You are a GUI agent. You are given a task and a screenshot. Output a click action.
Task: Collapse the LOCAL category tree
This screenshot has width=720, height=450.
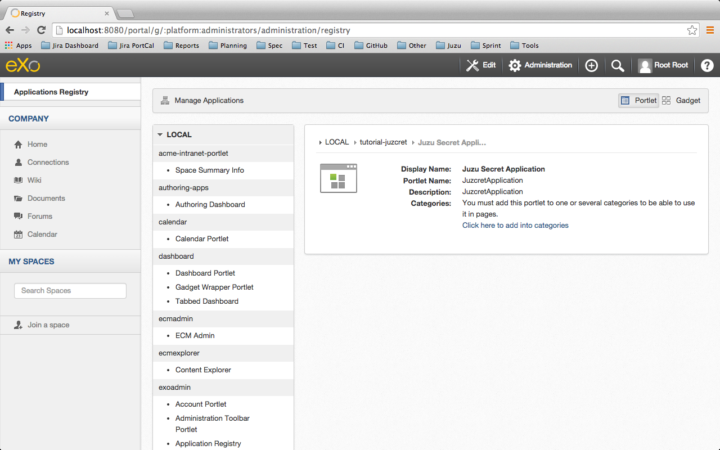point(160,134)
